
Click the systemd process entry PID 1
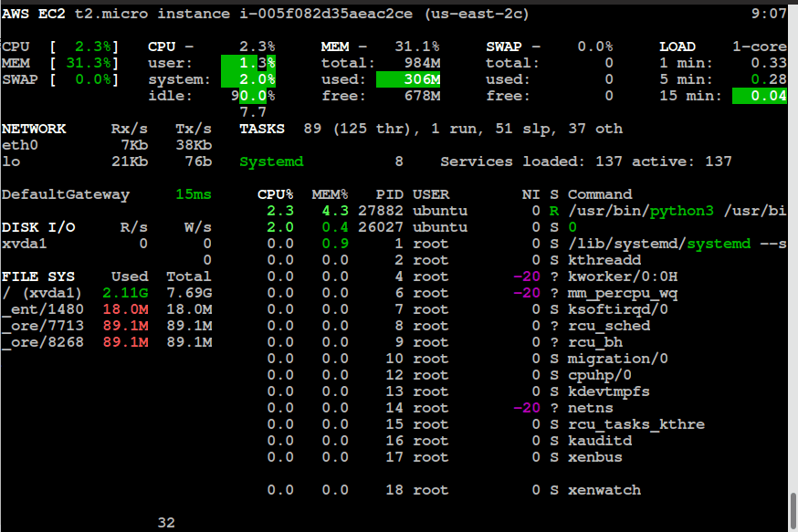tap(639, 244)
